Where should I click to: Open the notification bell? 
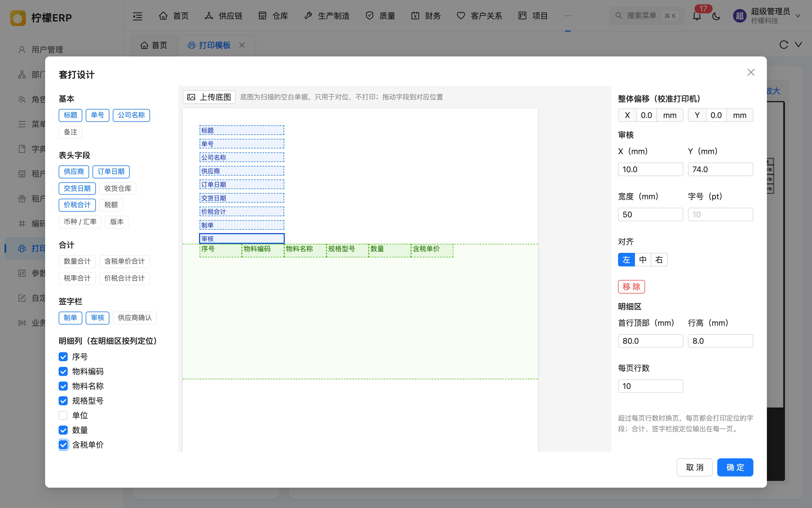pyautogui.click(x=697, y=16)
